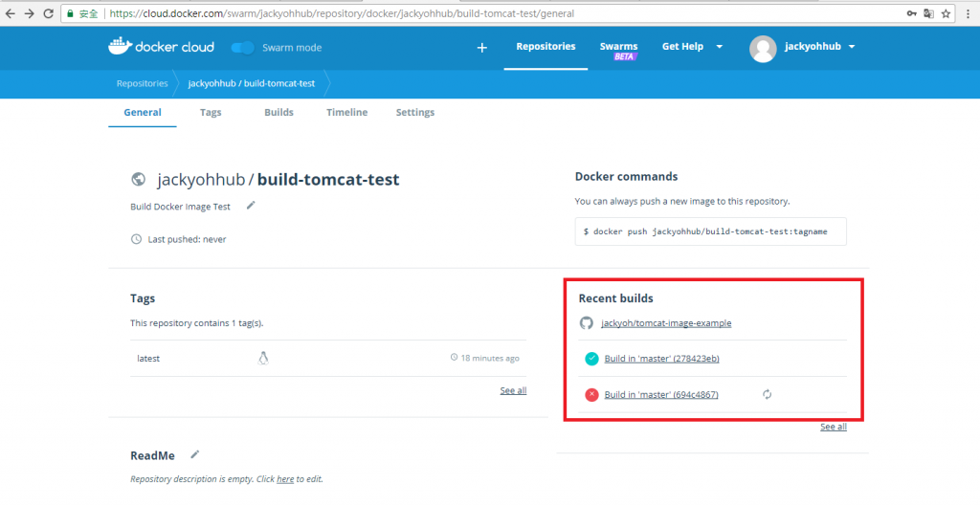This screenshot has width=980, height=506.
Task: Click the translate page icon in address bar
Action: 929,13
